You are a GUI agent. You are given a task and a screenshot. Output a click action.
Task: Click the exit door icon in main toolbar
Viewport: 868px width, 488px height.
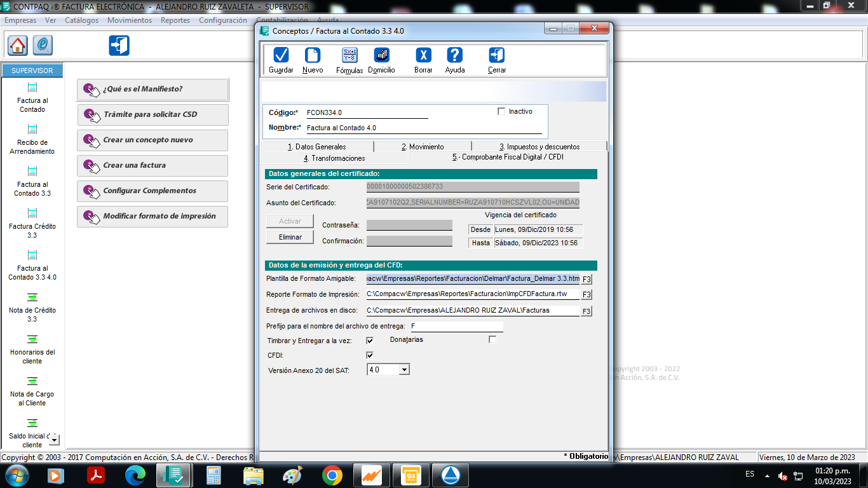coord(119,45)
